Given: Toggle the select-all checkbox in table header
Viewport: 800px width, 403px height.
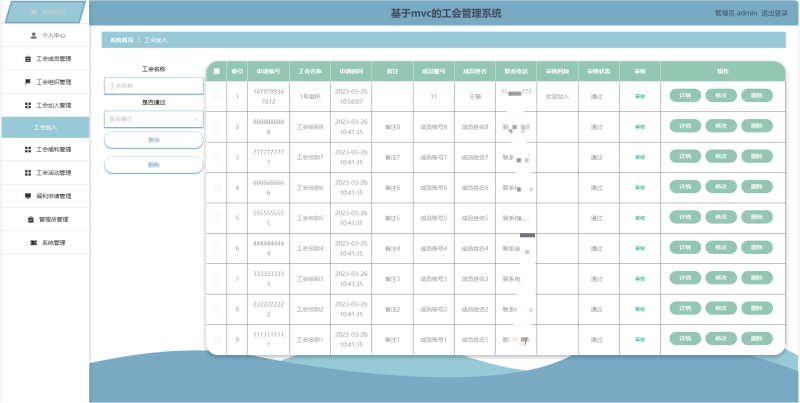Looking at the screenshot, I should (217, 71).
